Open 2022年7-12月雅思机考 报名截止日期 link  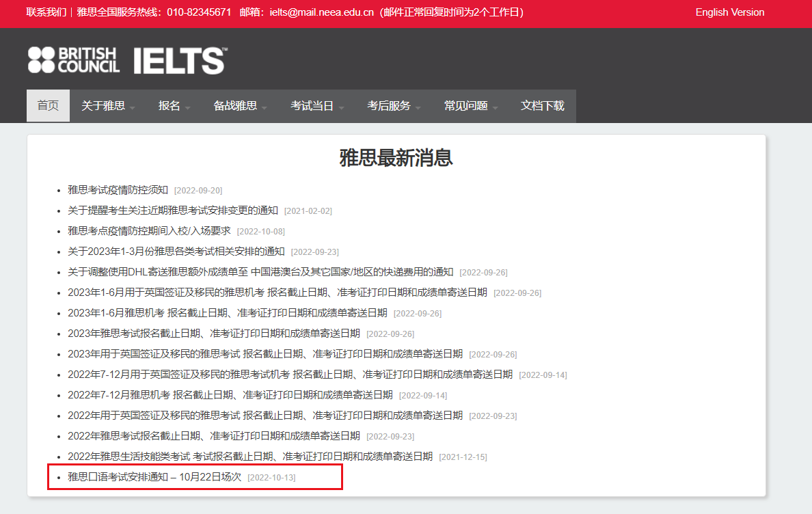point(230,395)
